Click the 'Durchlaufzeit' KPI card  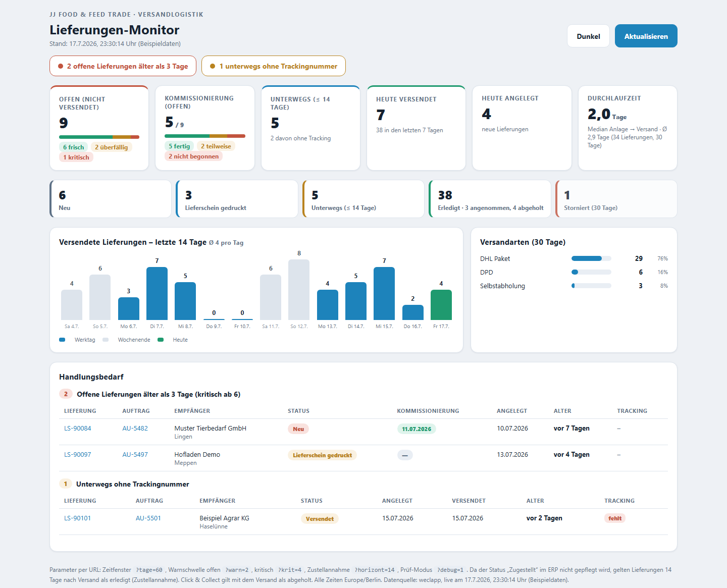(x=628, y=128)
